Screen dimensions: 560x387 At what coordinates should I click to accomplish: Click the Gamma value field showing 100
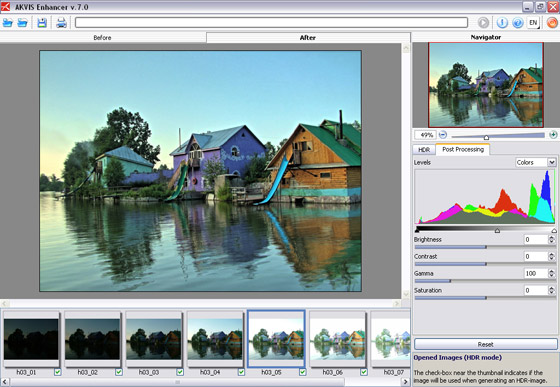point(536,273)
